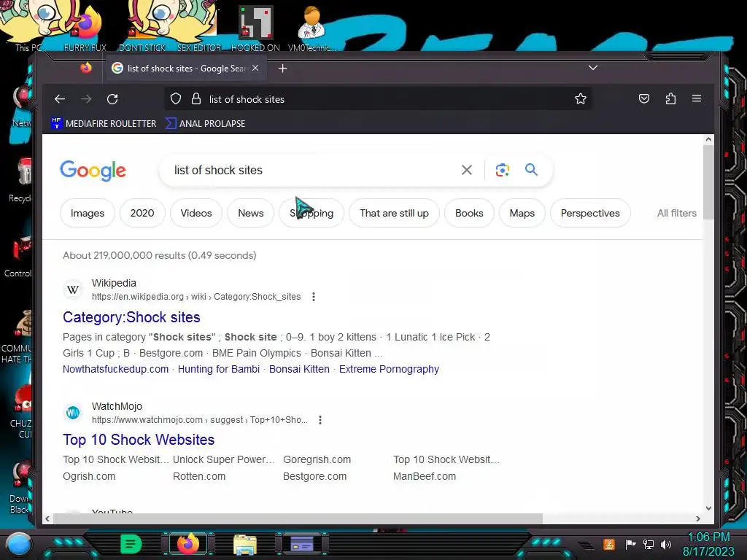Image resolution: width=747 pixels, height=560 pixels.
Task: Click the horizontal scrollbar thumb
Action: click(x=298, y=518)
